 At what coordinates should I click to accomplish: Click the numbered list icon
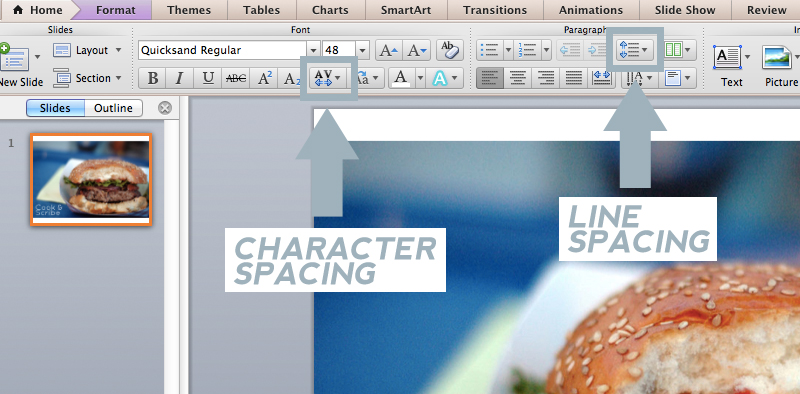(x=527, y=50)
